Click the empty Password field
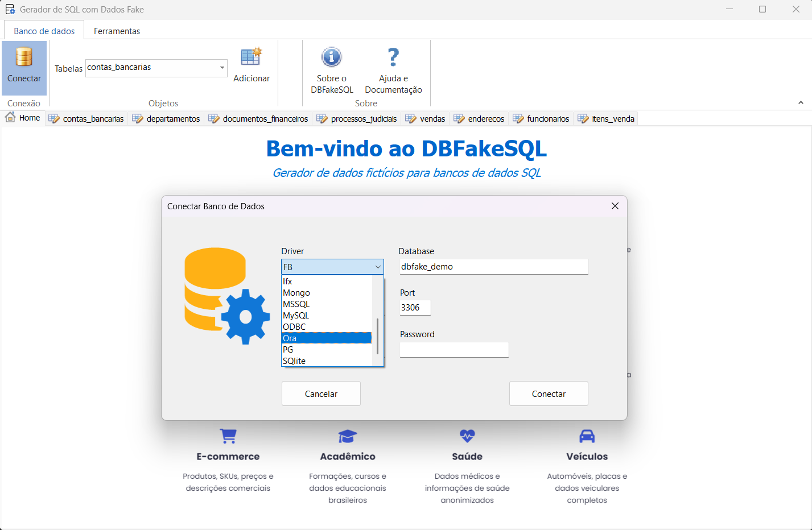 454,350
